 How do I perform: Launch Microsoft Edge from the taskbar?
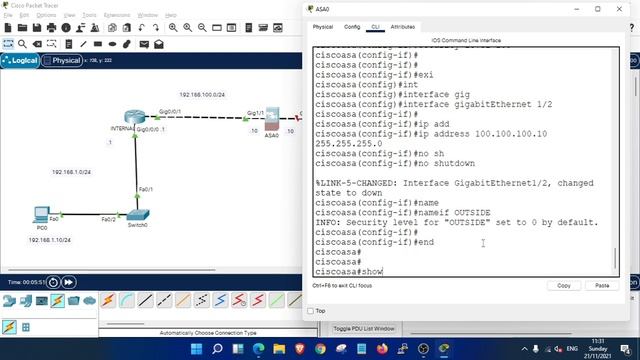pos(258,349)
